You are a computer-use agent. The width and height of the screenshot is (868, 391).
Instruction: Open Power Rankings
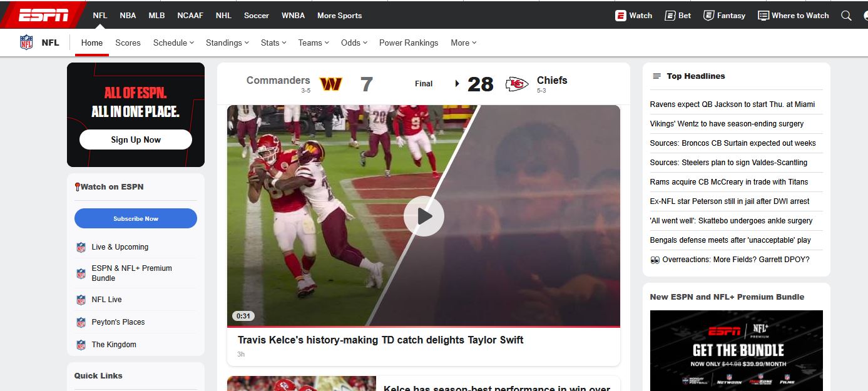[409, 43]
